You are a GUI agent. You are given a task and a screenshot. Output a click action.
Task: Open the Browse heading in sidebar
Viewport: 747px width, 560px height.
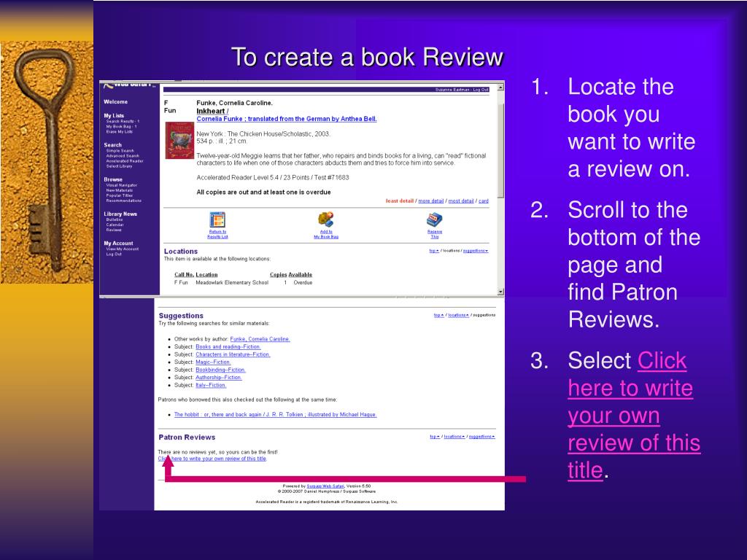tap(113, 179)
